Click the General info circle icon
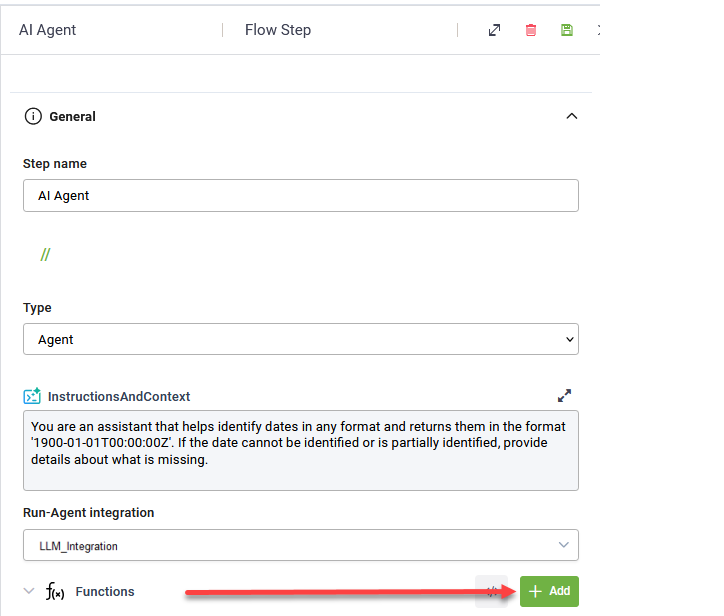Screen dimensions: 724x616 pyautogui.click(x=33, y=116)
